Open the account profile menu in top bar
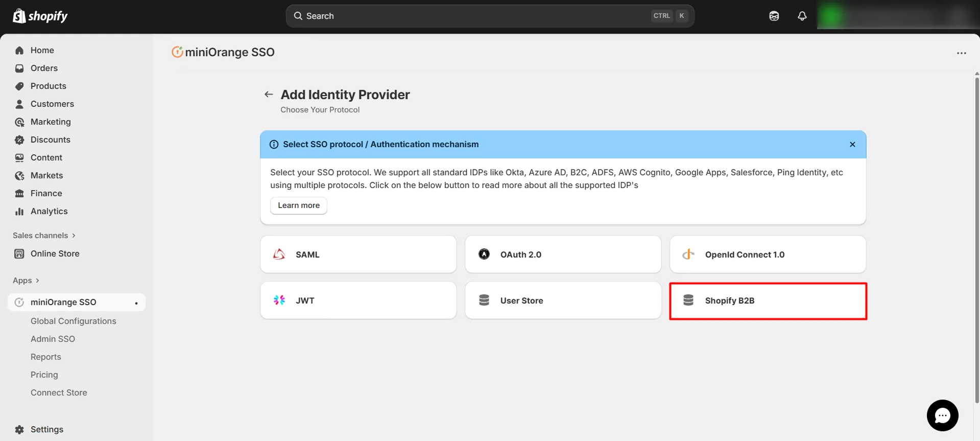Viewport: 980px width, 441px height. click(898, 16)
